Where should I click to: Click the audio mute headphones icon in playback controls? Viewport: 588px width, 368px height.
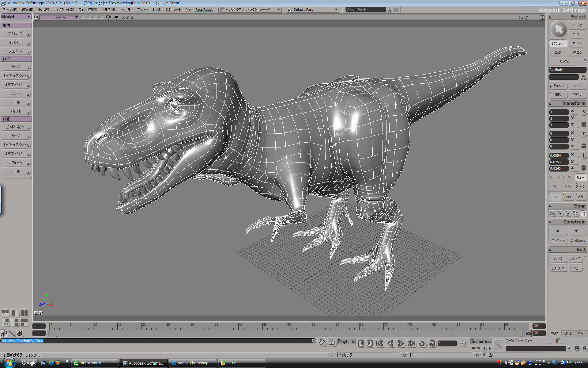pyautogui.click(x=432, y=344)
